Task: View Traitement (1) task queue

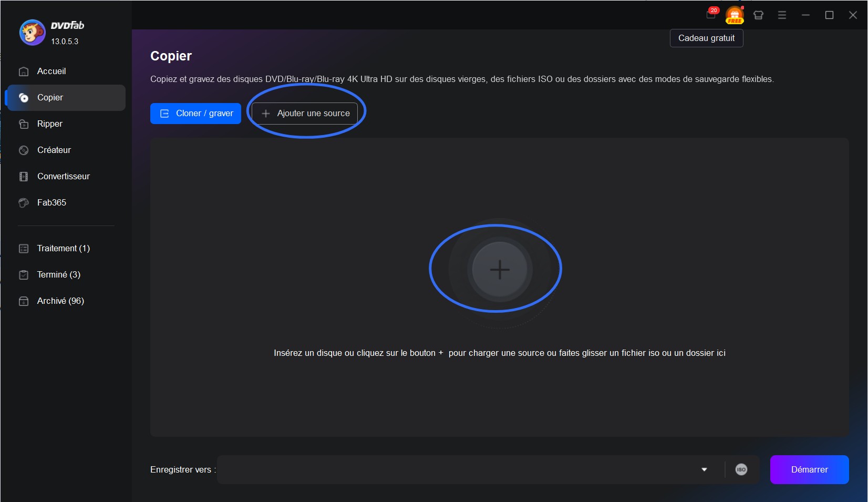Action: point(63,249)
